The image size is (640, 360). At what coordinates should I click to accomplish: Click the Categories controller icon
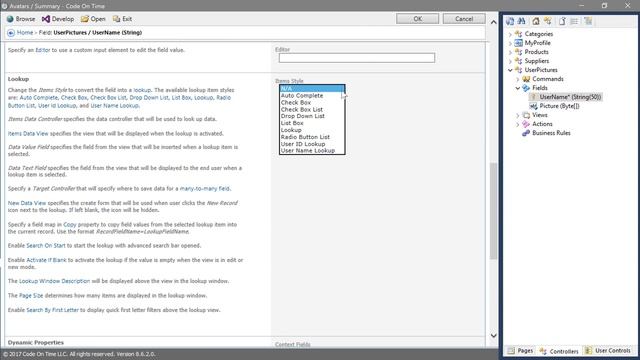[518, 34]
